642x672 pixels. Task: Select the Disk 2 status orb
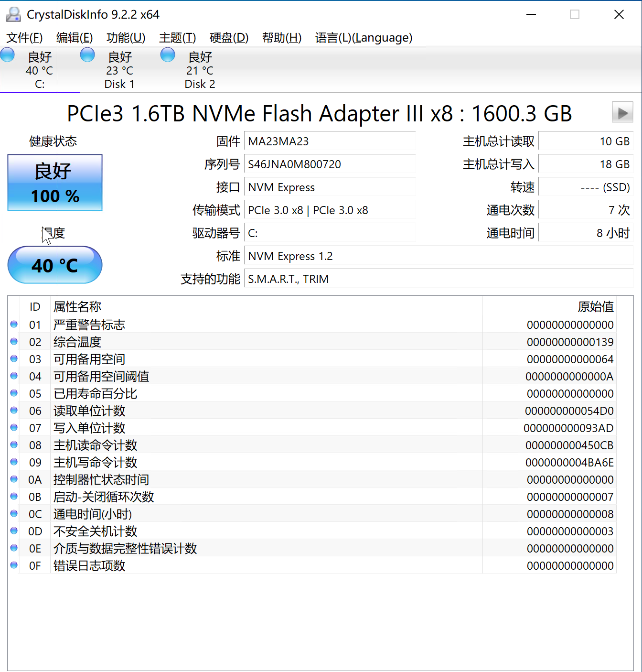pyautogui.click(x=168, y=55)
